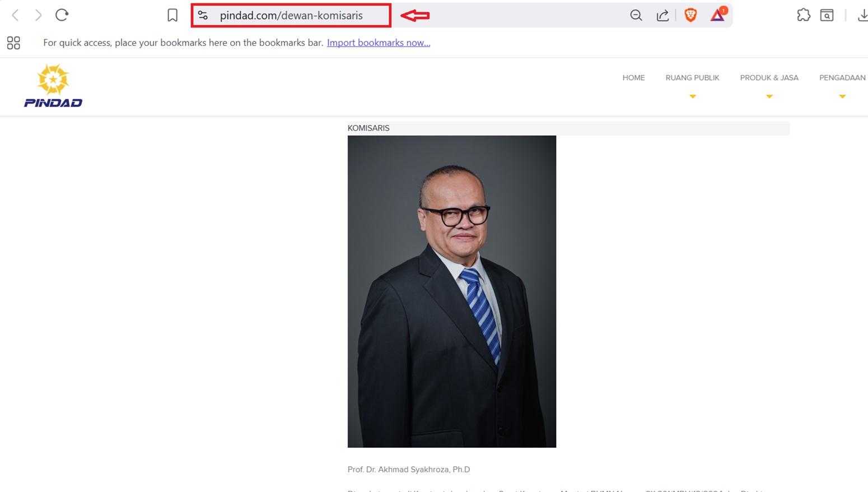Image resolution: width=868 pixels, height=492 pixels.
Task: Click the Pindad logo
Action: 53,86
